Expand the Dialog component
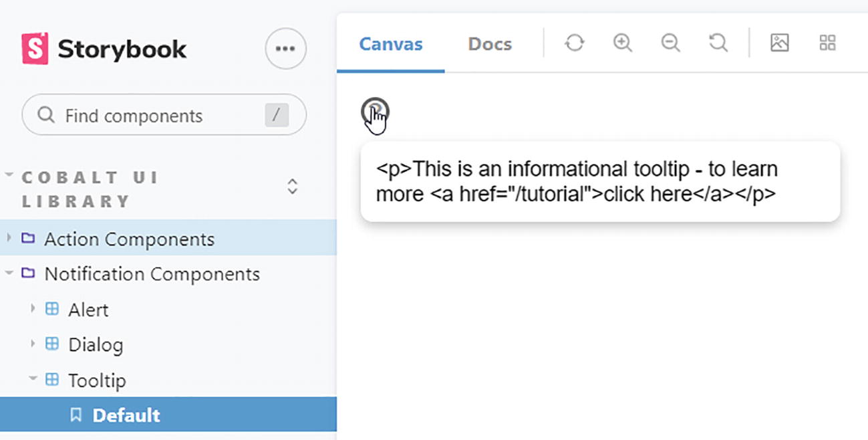 96,345
